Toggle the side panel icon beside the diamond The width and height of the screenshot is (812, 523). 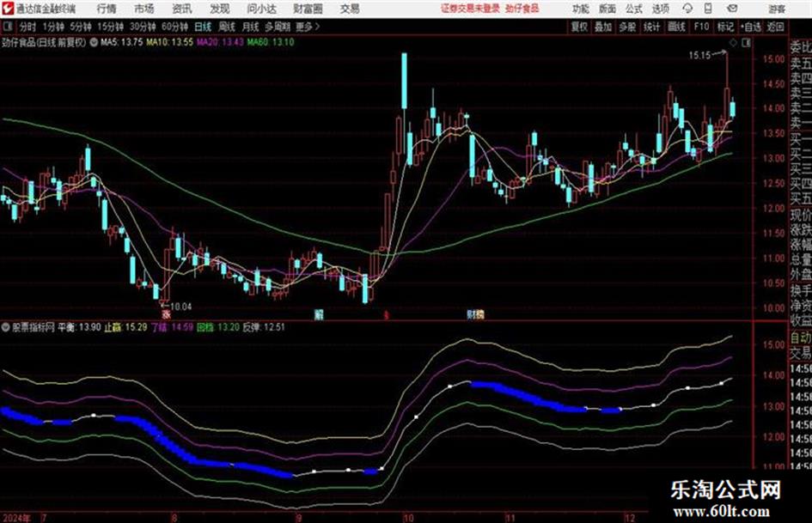[x=746, y=44]
